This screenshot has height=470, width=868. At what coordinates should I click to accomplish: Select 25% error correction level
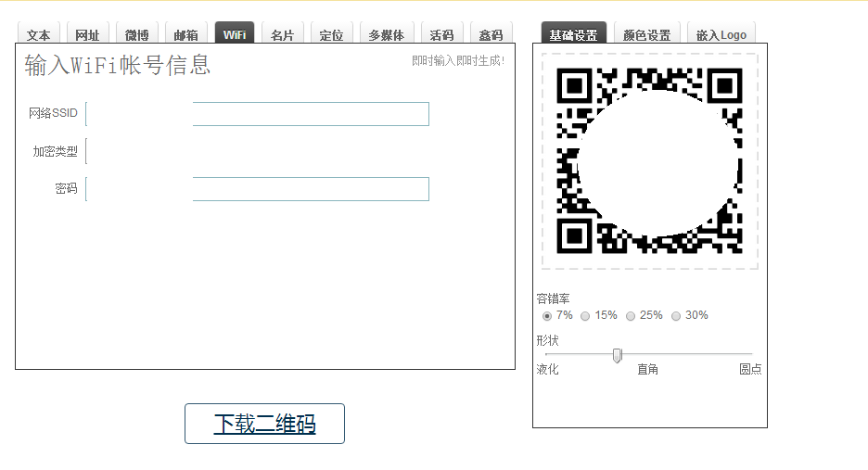pyautogui.click(x=631, y=316)
